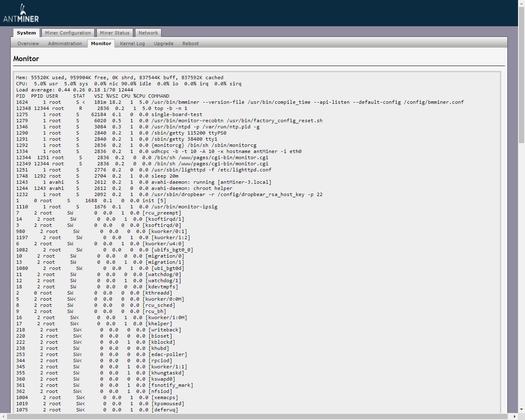Click the getty 38400 tty1 row
The width and height of the screenshot is (525, 420).
[x=117, y=139]
